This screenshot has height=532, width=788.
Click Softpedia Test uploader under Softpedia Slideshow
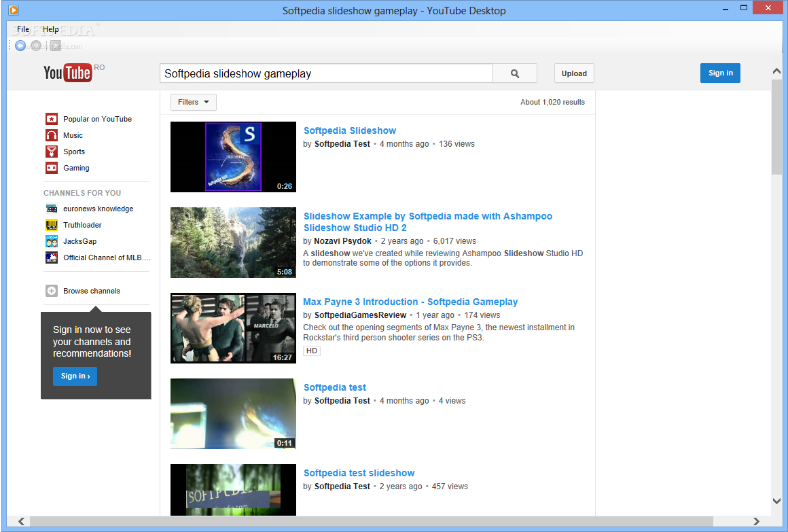(342, 144)
